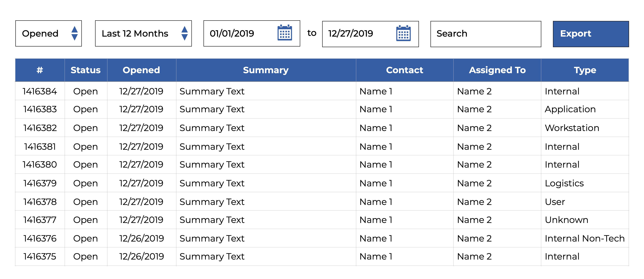Click the Export button
The image size is (644, 279).
click(x=590, y=34)
